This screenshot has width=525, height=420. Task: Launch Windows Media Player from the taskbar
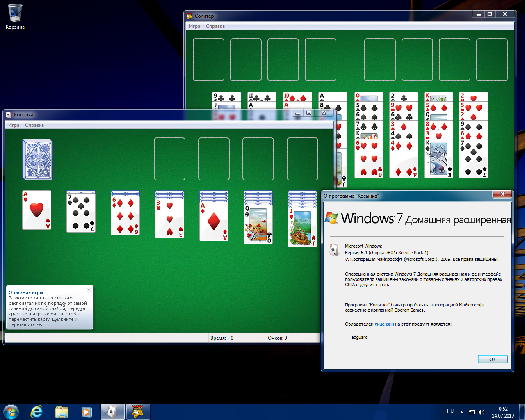[87, 412]
